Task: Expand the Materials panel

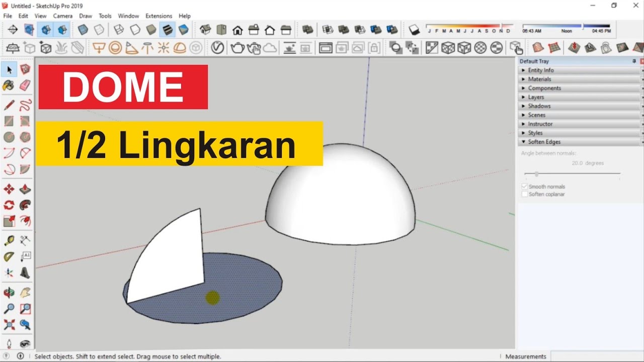Action: click(580, 79)
